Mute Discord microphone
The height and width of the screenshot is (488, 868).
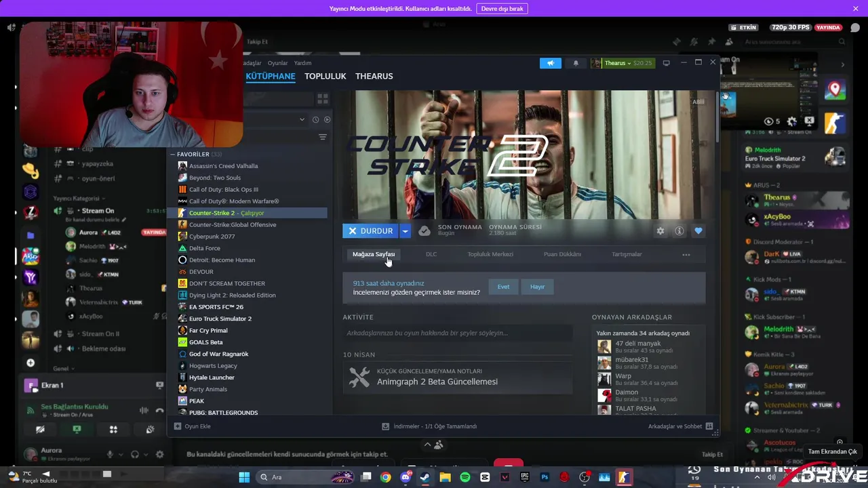click(110, 455)
